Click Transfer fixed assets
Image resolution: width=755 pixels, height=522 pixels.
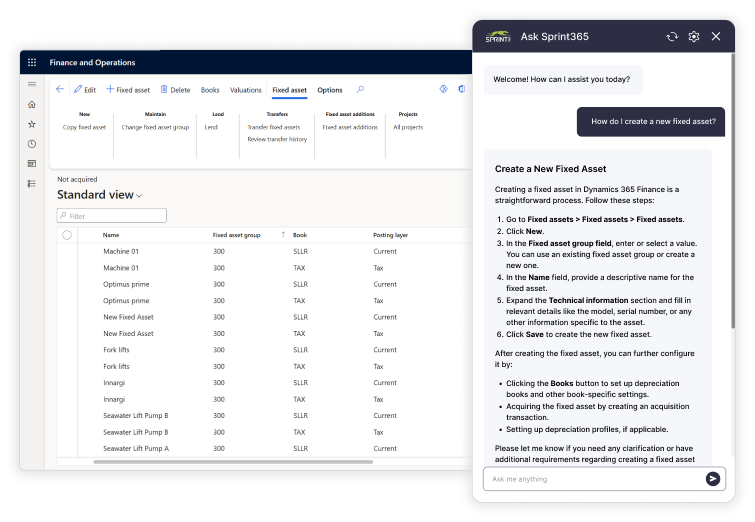click(x=273, y=127)
